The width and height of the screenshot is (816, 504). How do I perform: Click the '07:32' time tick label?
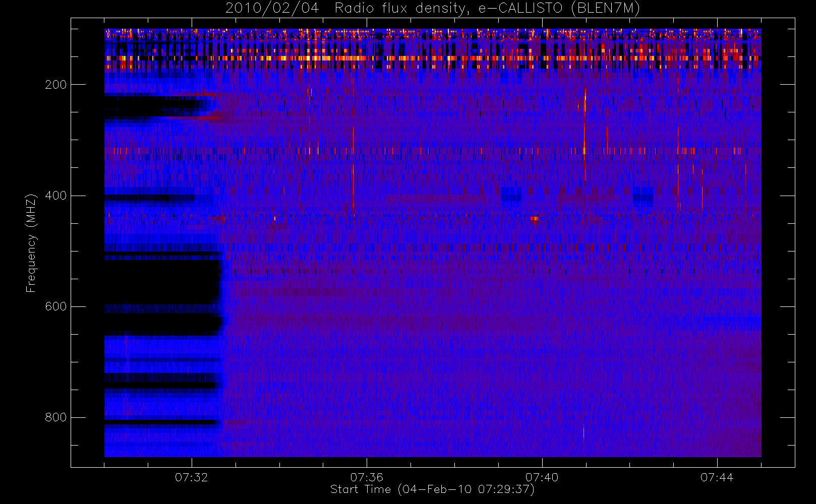pos(192,477)
